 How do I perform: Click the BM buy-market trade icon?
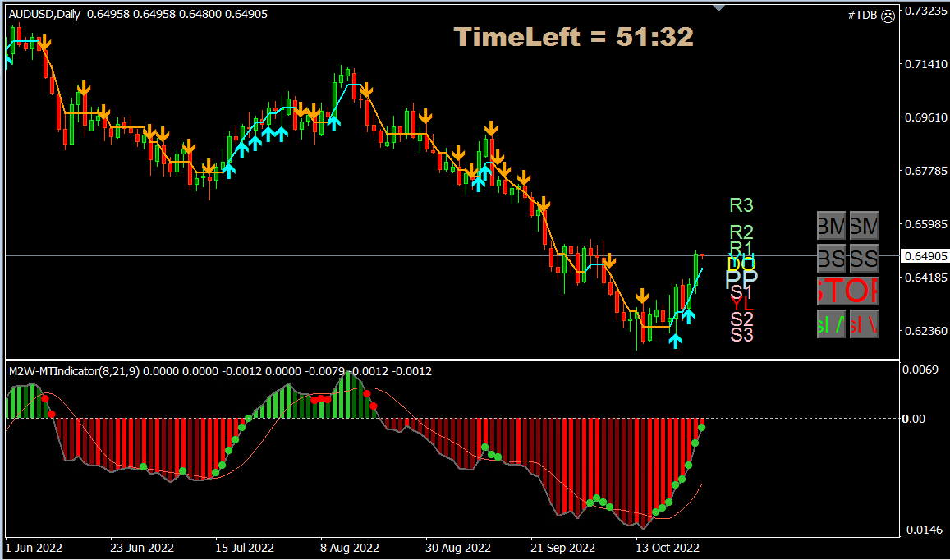click(x=831, y=225)
